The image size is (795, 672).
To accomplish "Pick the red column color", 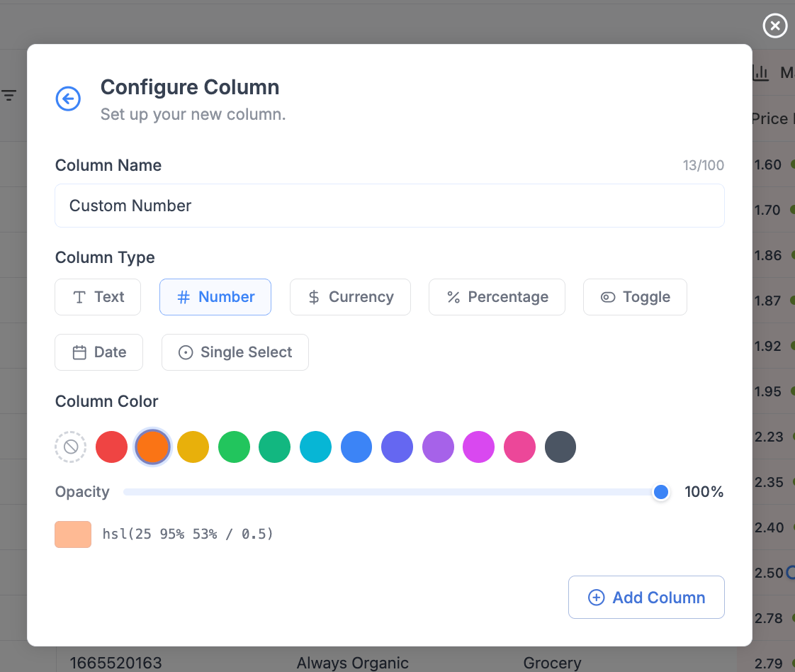I will [111, 447].
